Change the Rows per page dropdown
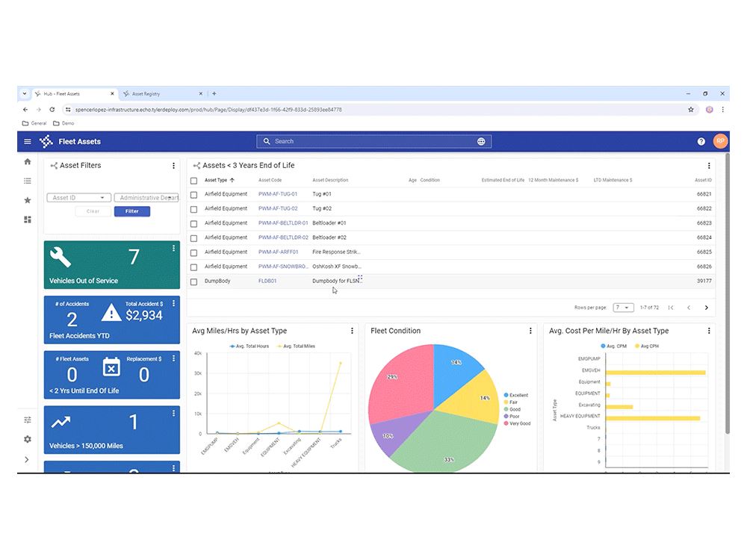The image size is (747, 560). pos(623,308)
